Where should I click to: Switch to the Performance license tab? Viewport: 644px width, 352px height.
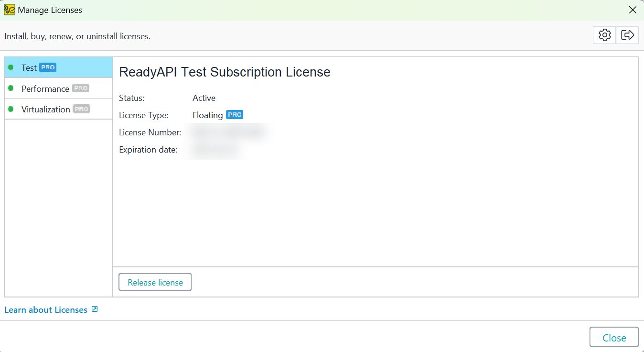(x=45, y=88)
